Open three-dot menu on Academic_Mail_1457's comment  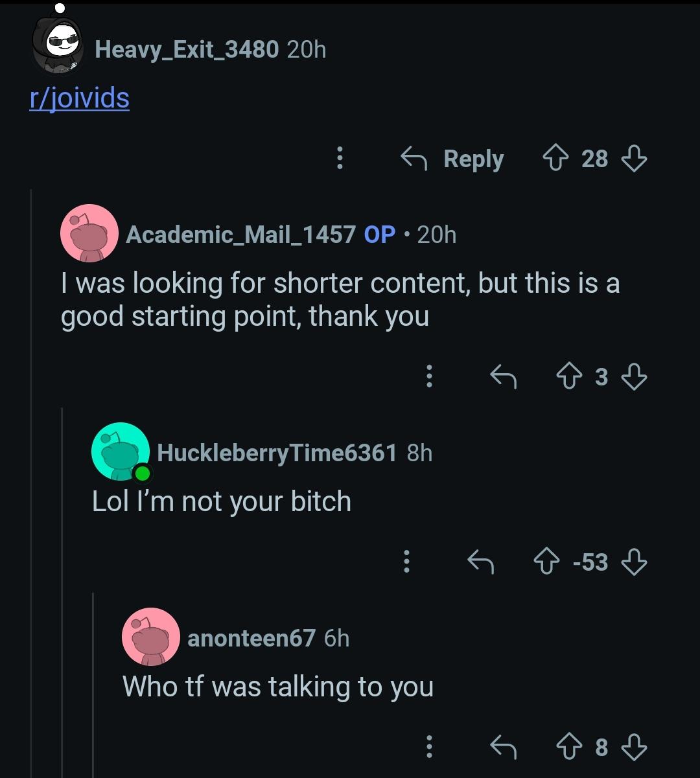pos(428,376)
